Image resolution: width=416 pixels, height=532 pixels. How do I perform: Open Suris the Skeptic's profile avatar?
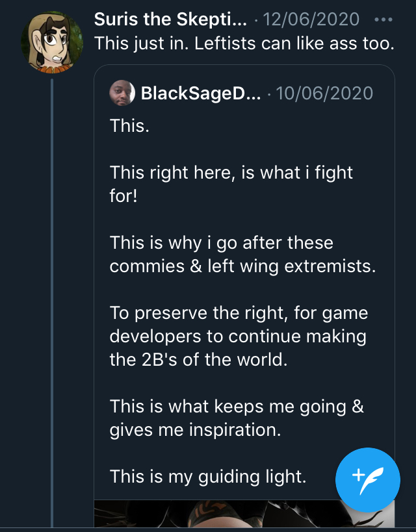pos(51,42)
